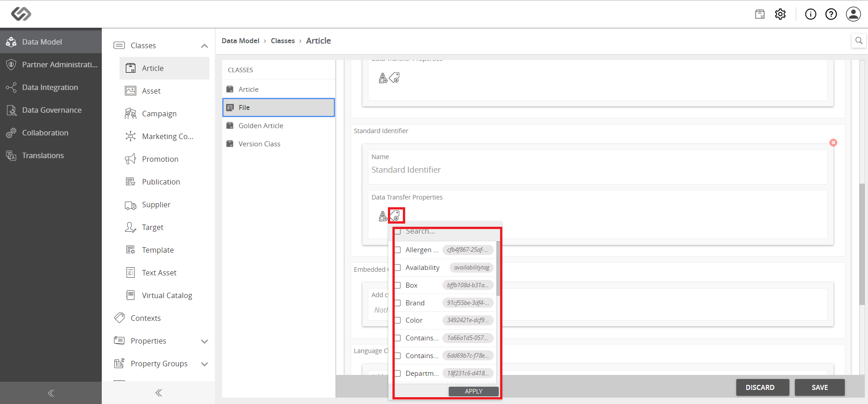868x404 pixels.
Task: Expand the Properties section chevron
Action: [x=204, y=341]
